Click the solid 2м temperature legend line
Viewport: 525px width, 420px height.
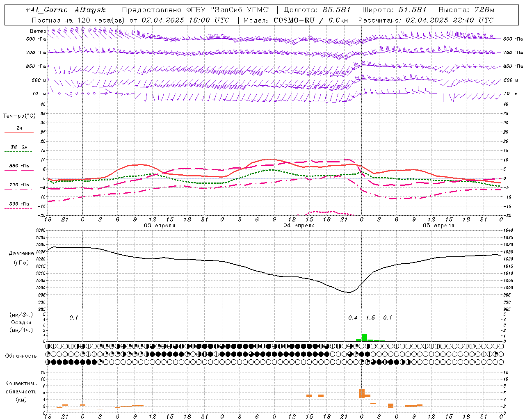pyautogui.click(x=19, y=133)
